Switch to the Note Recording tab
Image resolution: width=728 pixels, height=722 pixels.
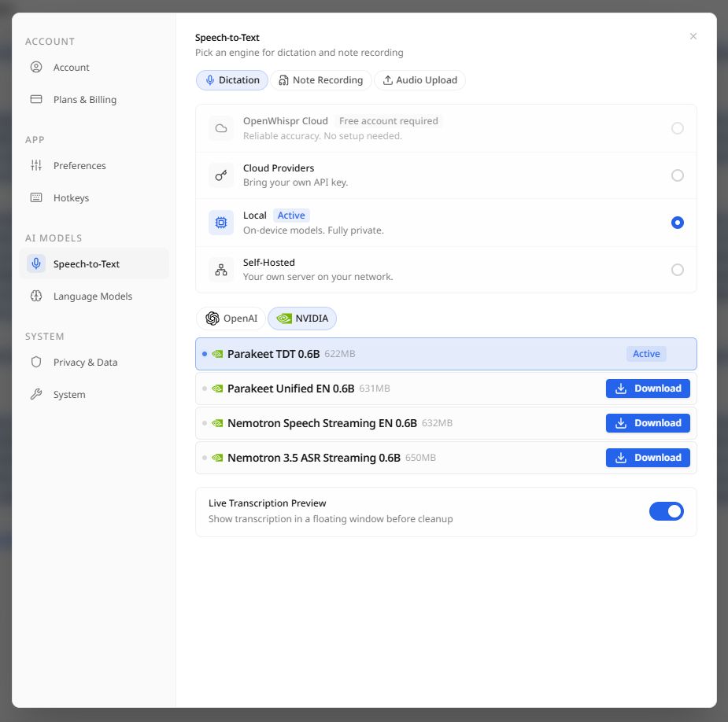(321, 80)
